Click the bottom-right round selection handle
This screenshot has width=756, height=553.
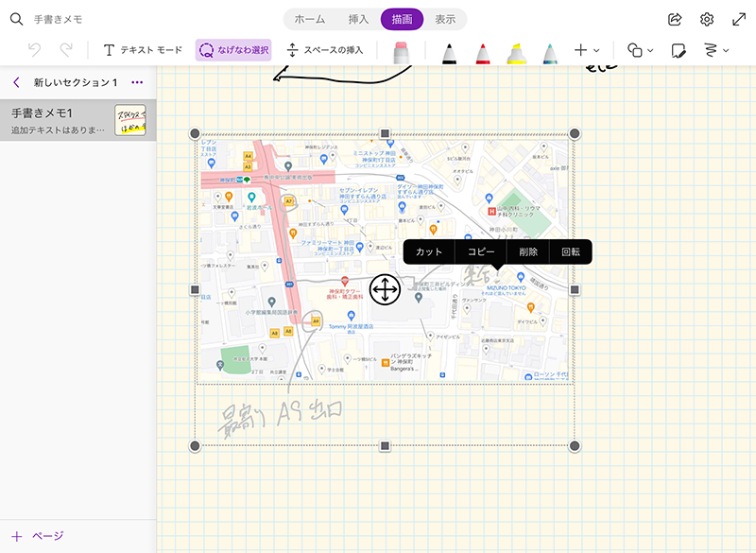point(575,446)
